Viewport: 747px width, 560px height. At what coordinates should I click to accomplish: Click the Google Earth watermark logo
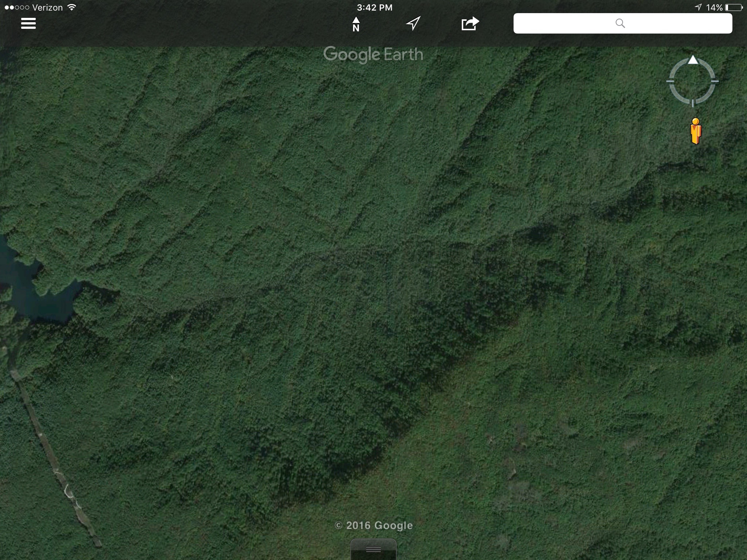pyautogui.click(x=373, y=55)
